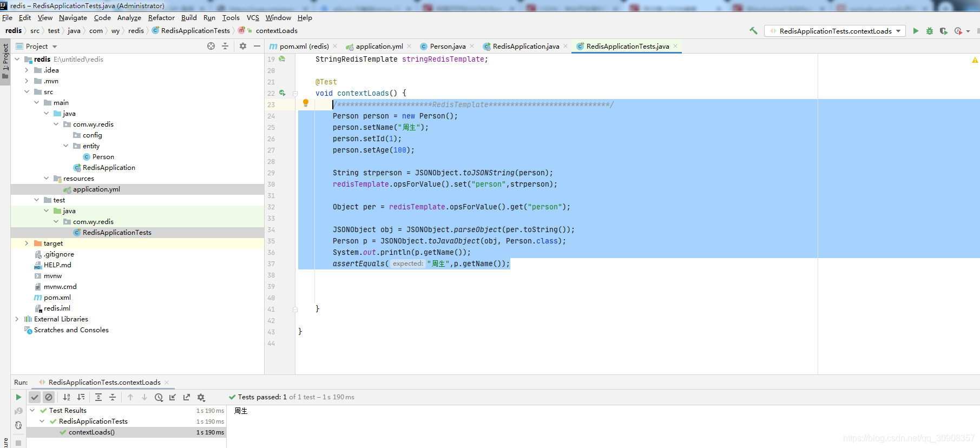
Task: Expand External Libraries node
Action: (x=17, y=319)
